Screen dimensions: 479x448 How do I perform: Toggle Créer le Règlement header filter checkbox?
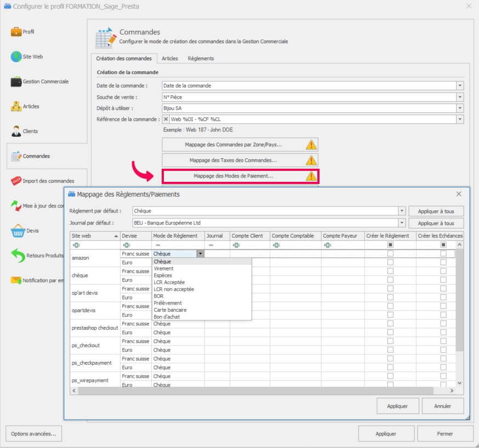tap(390, 245)
